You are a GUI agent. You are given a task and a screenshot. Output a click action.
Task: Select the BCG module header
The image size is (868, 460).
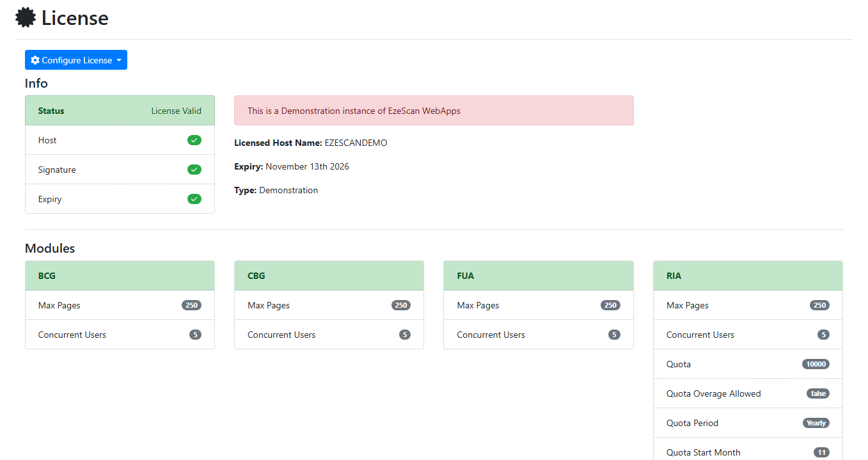(120, 276)
